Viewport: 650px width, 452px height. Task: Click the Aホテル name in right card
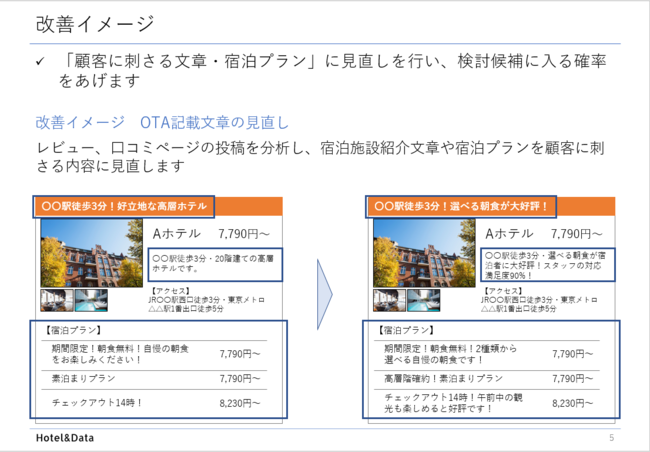point(508,233)
